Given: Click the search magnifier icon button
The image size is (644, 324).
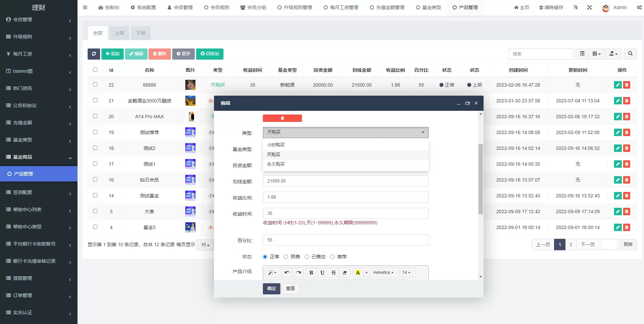Looking at the screenshot, I should pos(630,54).
